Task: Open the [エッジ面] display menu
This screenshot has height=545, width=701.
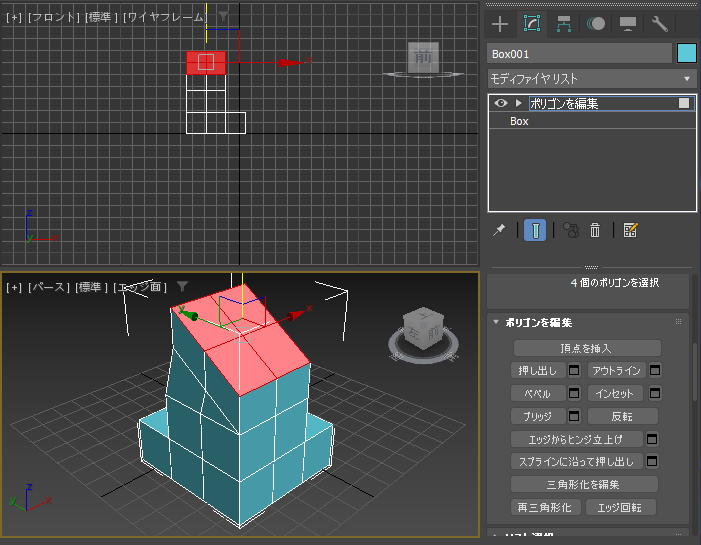Action: coord(140,287)
